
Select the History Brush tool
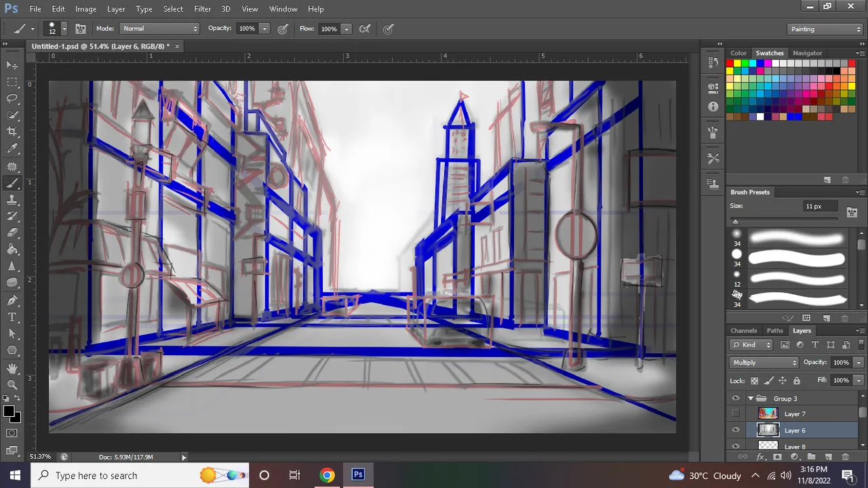click(x=12, y=216)
